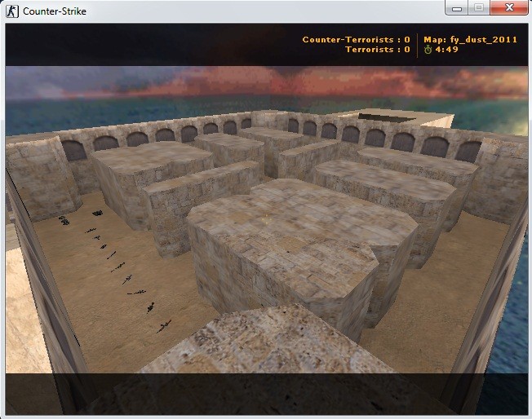Click the 'Map: fy_dust_2011' label

click(470, 40)
